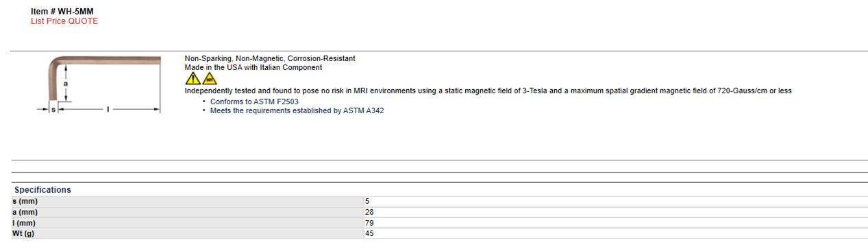Click the MR conditional triangle icon

[208, 79]
